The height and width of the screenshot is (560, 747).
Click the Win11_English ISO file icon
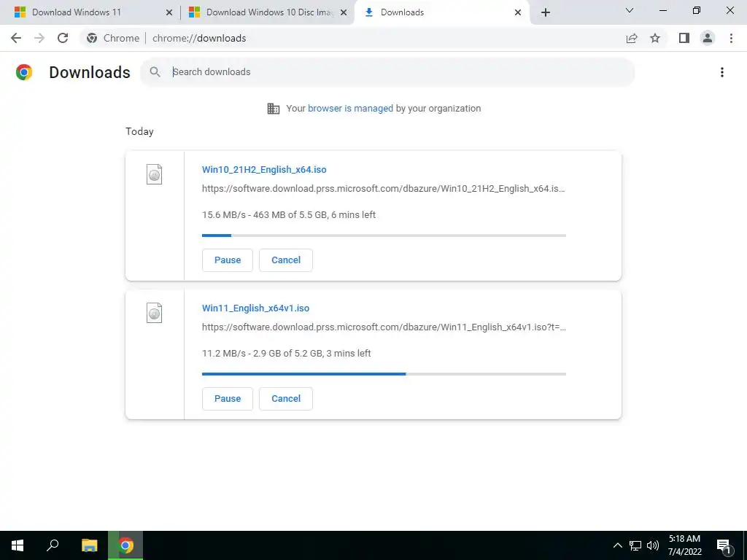pos(154,313)
